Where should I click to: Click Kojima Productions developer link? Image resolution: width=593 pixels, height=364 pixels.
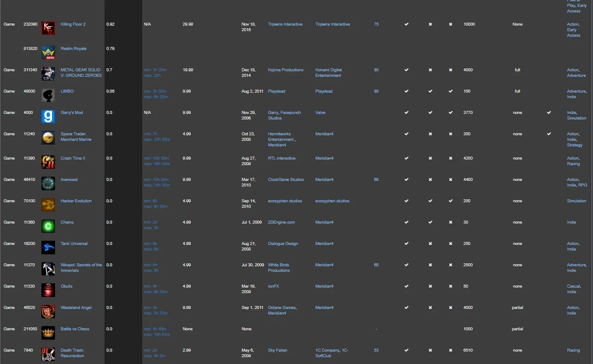tap(285, 70)
